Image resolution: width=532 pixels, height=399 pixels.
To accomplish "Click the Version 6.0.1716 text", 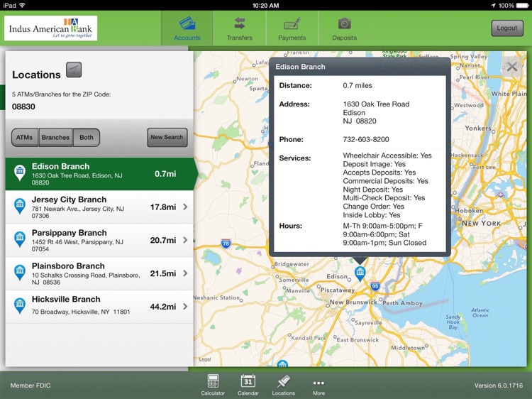I will coord(499,386).
